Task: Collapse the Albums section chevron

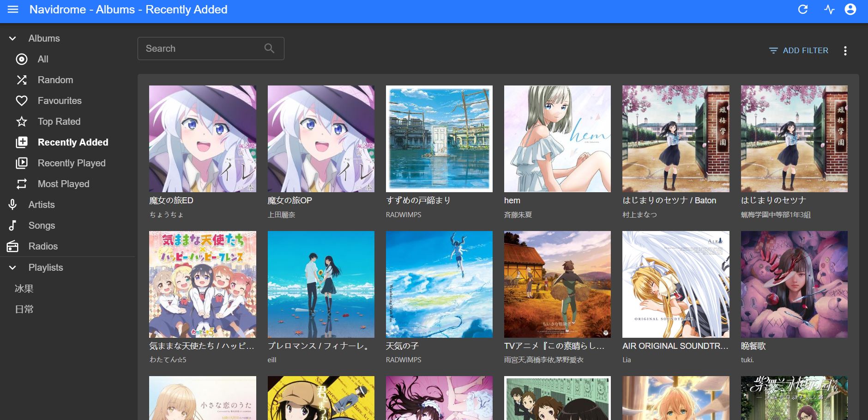Action: point(12,38)
